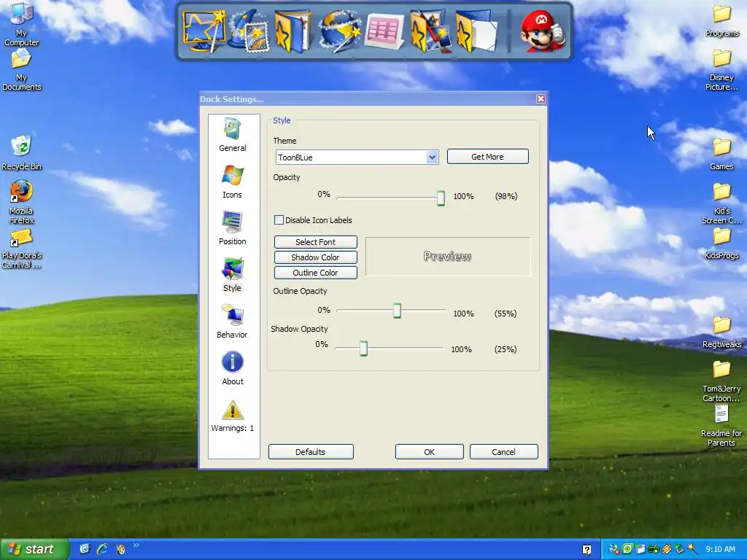This screenshot has width=747, height=560.
Task: Click the Outline Color button
Action: [315, 273]
